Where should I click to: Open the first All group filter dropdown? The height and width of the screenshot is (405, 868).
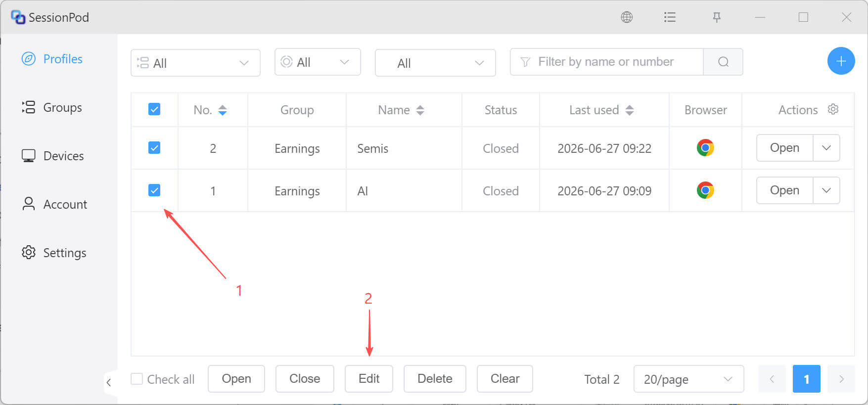pyautogui.click(x=195, y=63)
